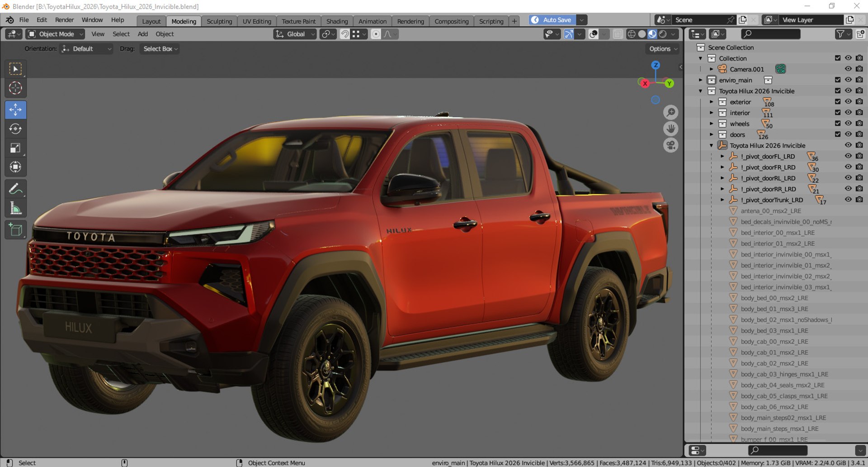This screenshot has height=467, width=868.
Task: Click the Blender logo menu icon
Action: click(9, 20)
